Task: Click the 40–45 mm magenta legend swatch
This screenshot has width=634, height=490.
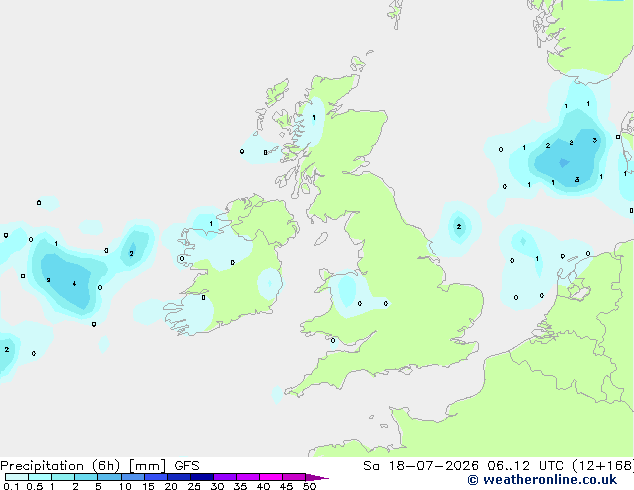Action: coord(271,477)
